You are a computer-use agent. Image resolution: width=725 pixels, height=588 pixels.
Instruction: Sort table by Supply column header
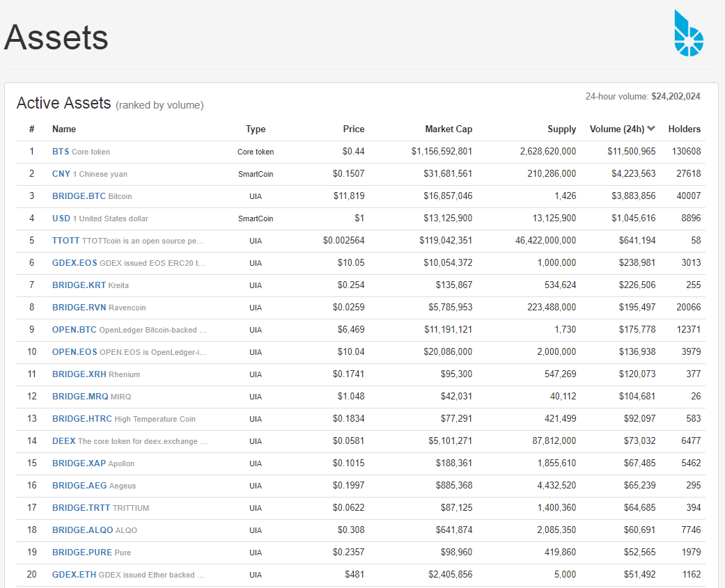(561, 129)
